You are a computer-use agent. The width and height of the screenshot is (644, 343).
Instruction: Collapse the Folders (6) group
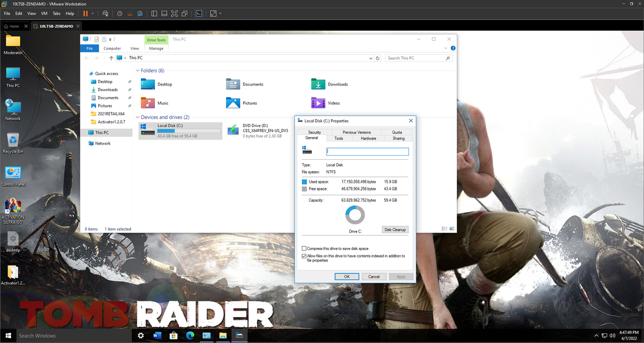coord(137,71)
